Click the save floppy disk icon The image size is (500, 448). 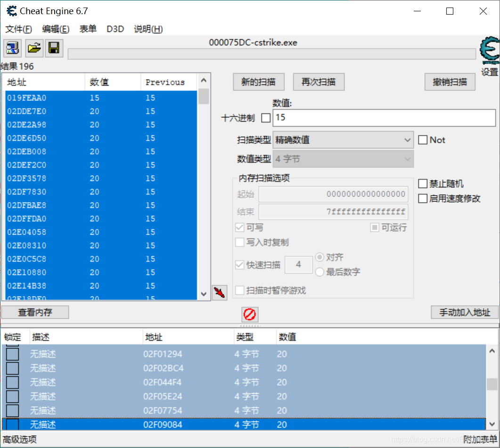(x=54, y=48)
